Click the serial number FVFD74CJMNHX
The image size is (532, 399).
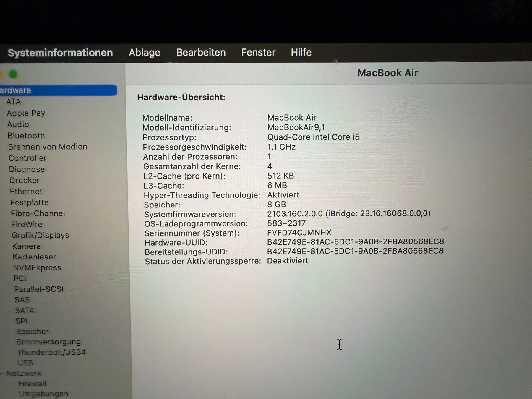tap(299, 233)
